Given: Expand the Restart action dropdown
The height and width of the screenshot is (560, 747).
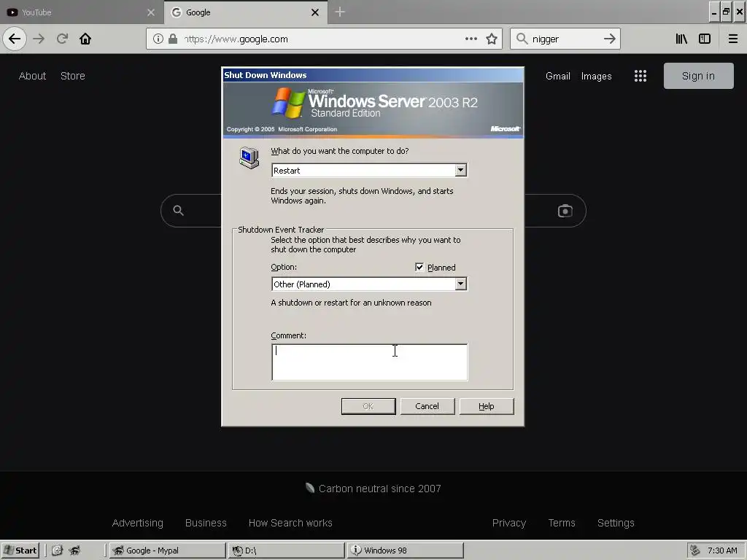Looking at the screenshot, I should (460, 170).
